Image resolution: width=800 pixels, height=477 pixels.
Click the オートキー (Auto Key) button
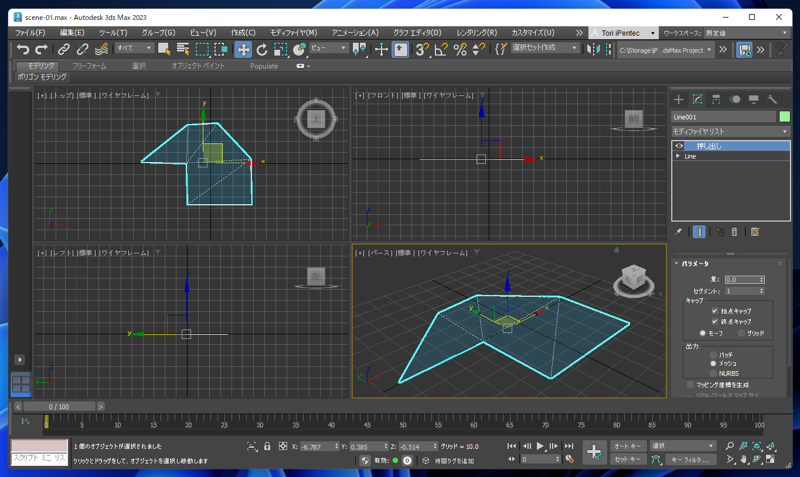click(x=628, y=446)
